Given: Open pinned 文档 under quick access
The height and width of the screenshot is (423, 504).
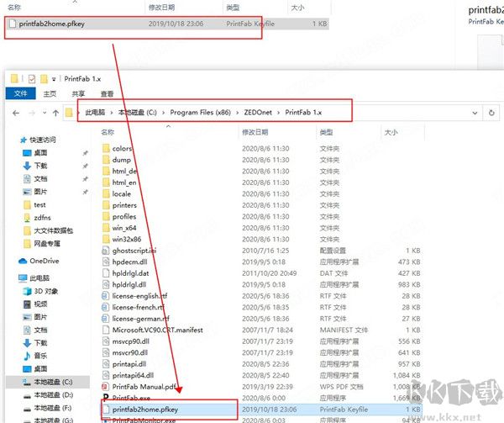Looking at the screenshot, I should (40, 178).
